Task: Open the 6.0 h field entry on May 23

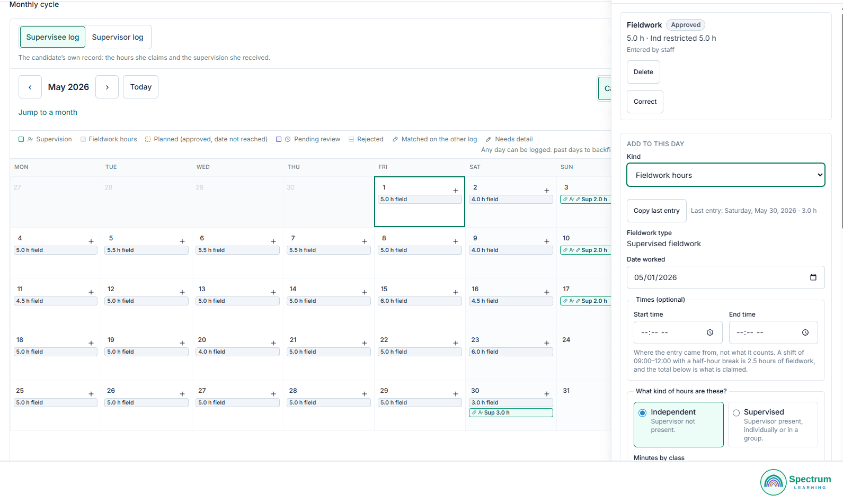Action: (511, 352)
